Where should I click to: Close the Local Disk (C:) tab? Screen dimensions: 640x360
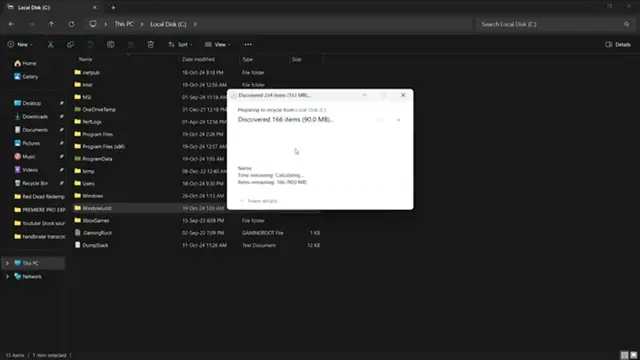point(95,7)
